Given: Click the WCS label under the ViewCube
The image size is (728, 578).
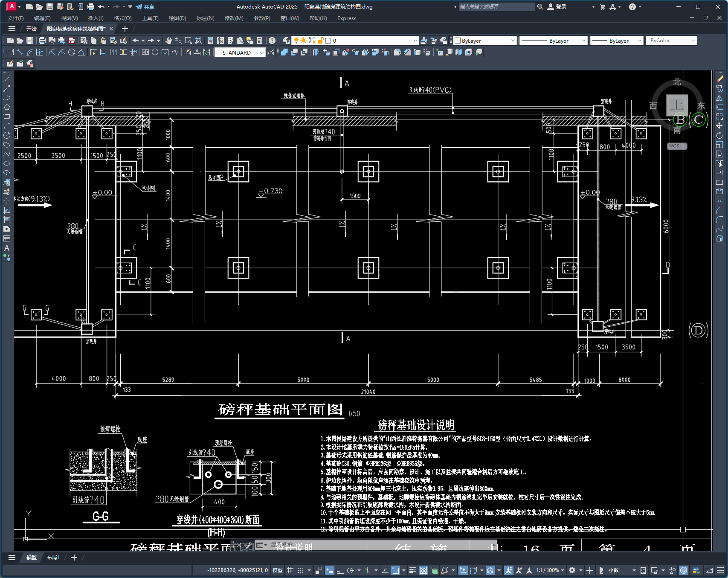Looking at the screenshot, I should [676, 146].
